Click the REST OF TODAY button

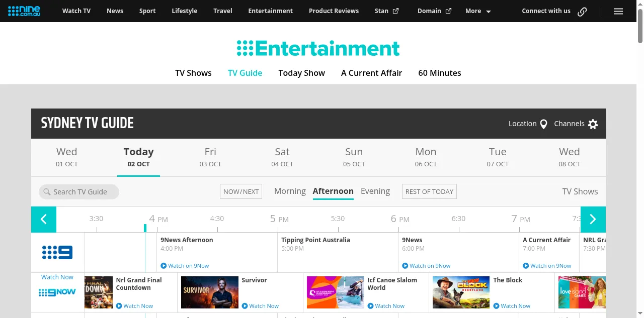point(429,191)
